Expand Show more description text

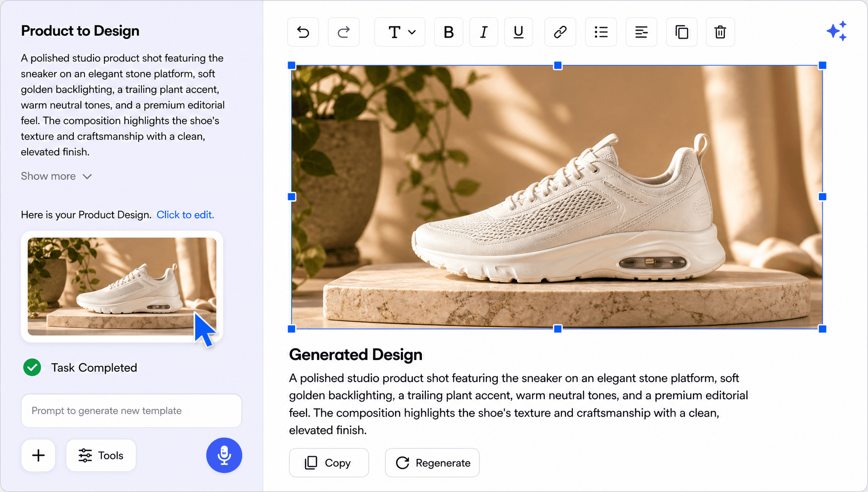(x=57, y=176)
